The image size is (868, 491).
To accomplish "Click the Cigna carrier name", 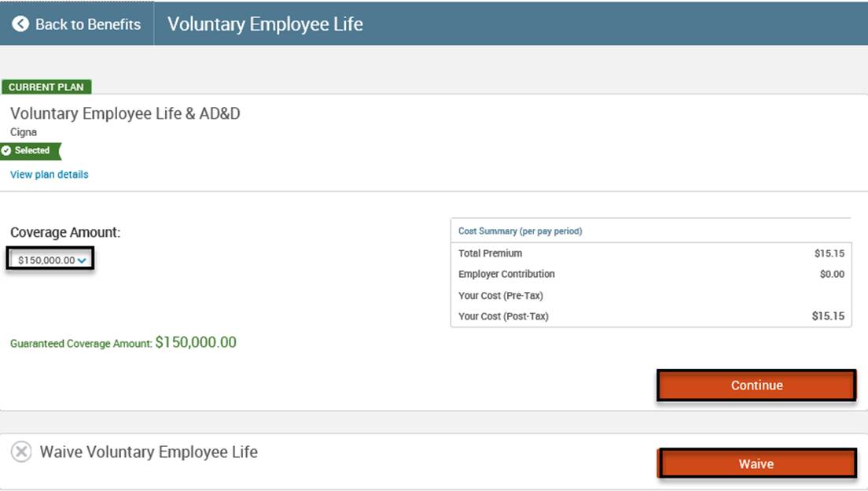I will tap(24, 132).
